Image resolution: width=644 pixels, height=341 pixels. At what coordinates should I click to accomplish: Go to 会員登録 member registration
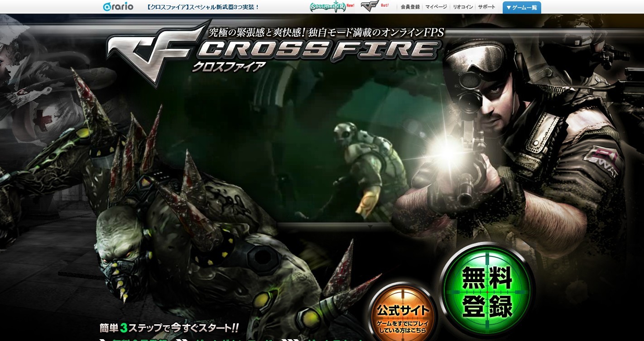[410, 7]
